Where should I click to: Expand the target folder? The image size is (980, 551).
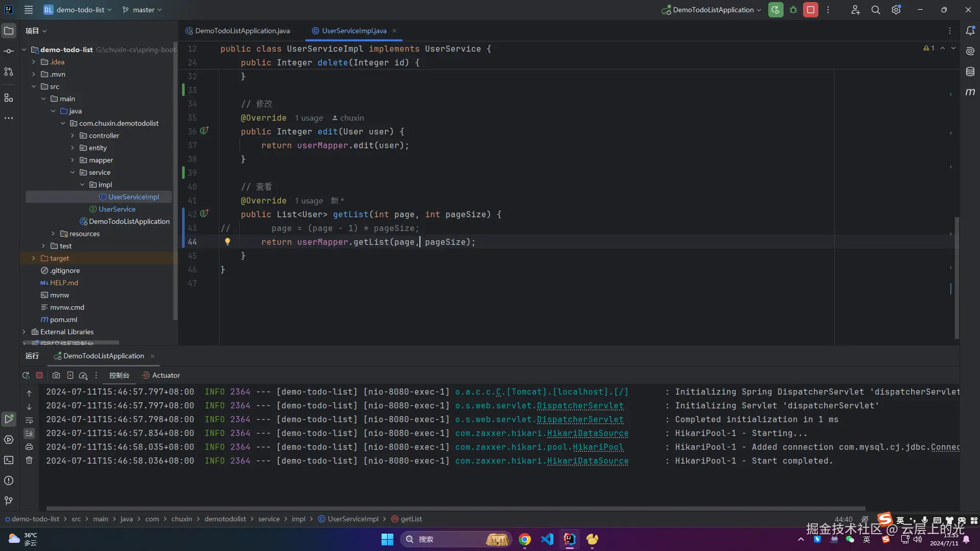pyautogui.click(x=34, y=258)
